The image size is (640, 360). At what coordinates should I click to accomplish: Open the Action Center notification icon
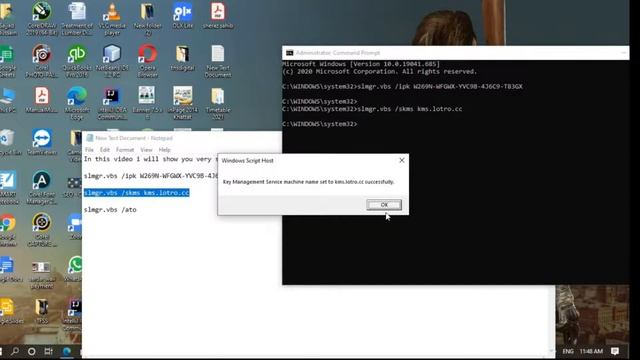pos(615,351)
